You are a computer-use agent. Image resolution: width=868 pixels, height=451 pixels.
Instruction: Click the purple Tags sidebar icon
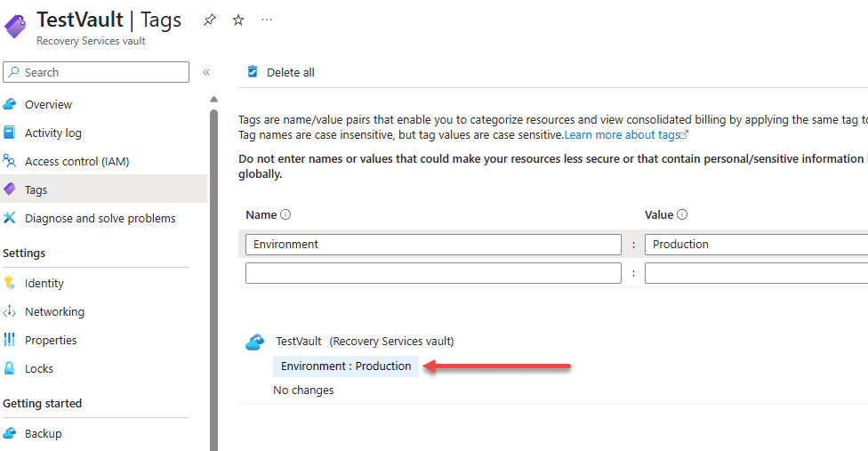10,189
